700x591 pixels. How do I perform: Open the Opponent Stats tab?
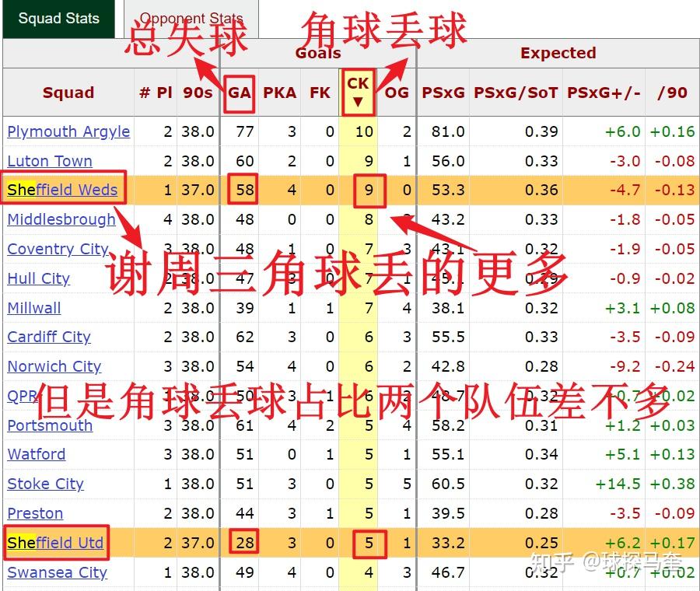[x=191, y=19]
